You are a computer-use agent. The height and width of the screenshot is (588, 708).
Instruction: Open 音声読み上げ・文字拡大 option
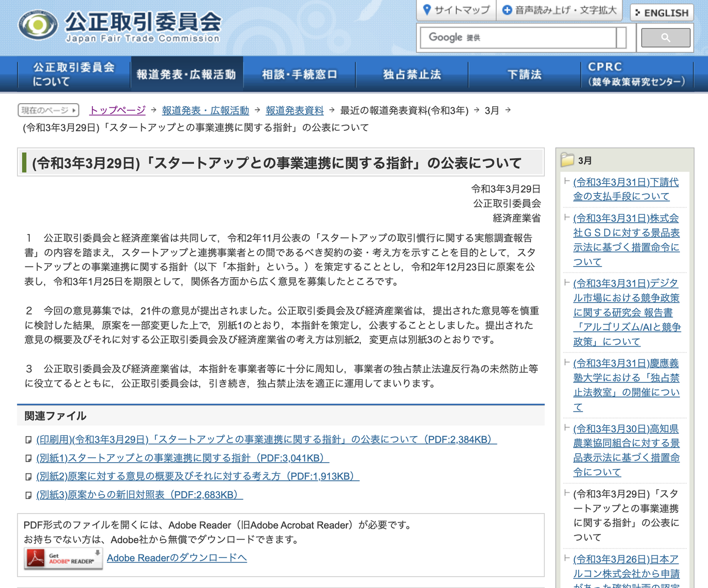pyautogui.click(x=560, y=10)
